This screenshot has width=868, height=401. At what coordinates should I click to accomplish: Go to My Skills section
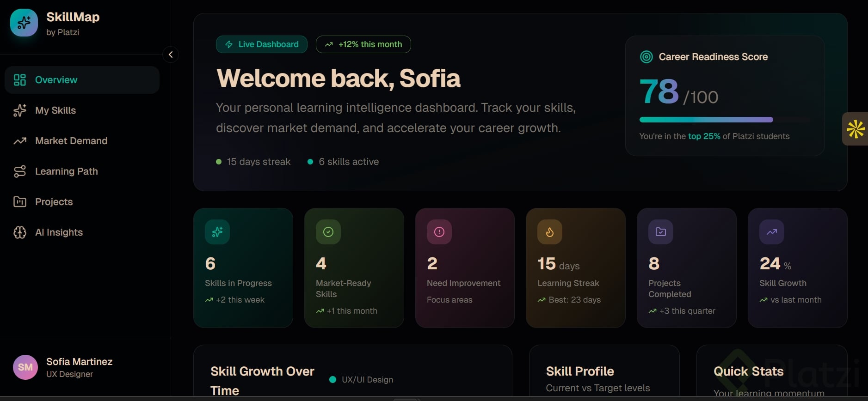55,110
